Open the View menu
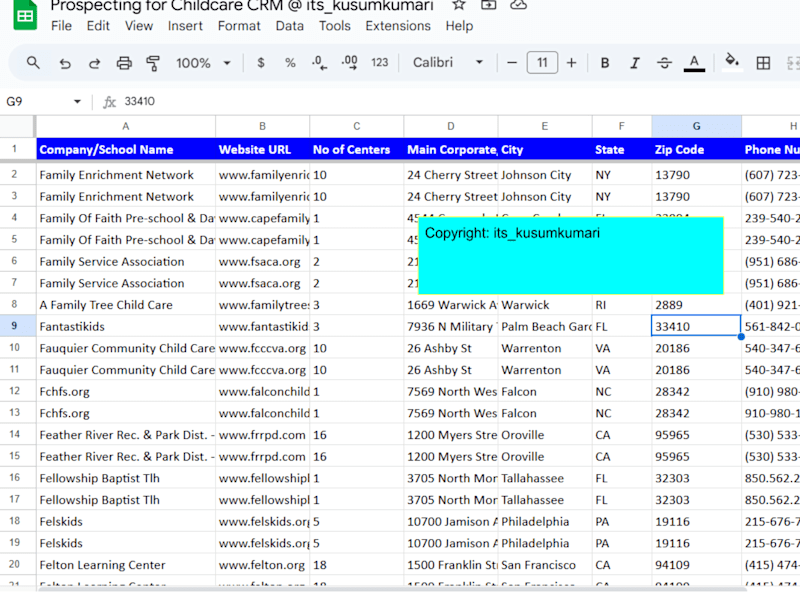800x600 pixels. pyautogui.click(x=139, y=26)
